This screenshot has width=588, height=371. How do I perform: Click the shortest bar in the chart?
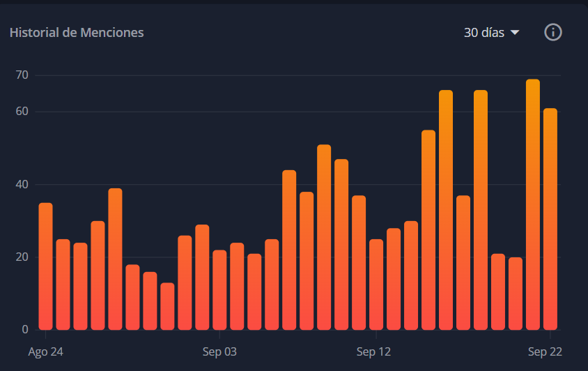[167, 306]
